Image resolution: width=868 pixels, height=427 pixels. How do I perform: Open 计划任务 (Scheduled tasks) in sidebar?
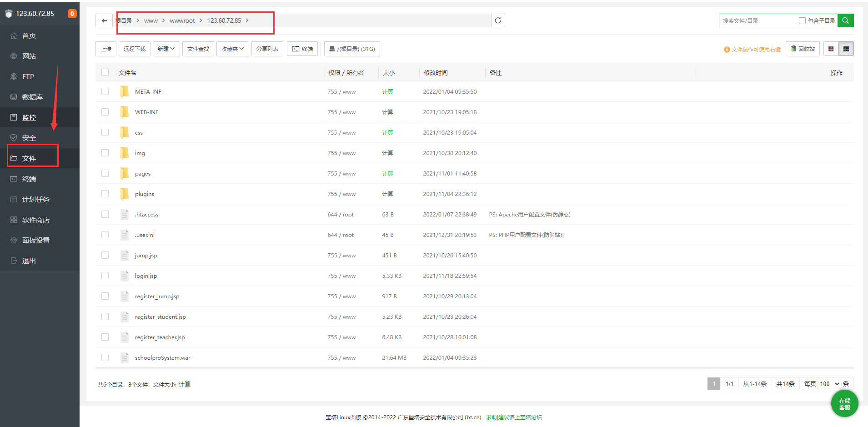pos(40,199)
